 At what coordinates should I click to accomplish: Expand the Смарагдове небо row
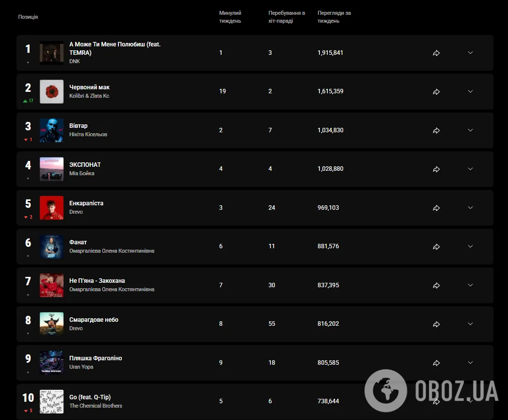(x=470, y=324)
